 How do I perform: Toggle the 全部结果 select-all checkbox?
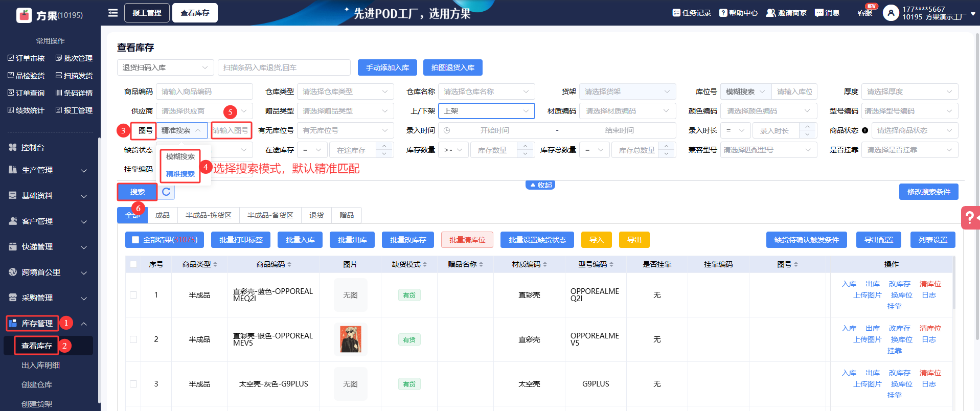(x=135, y=240)
